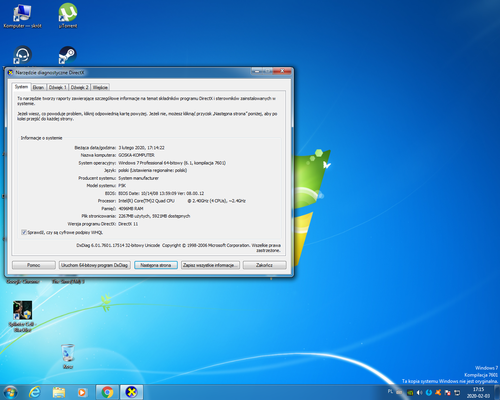Click the Pomoc button

coord(34,265)
